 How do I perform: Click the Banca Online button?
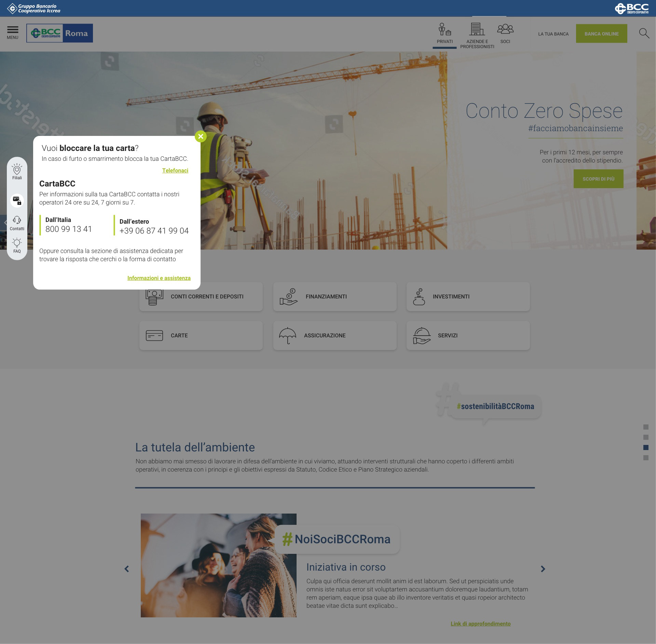coord(601,33)
